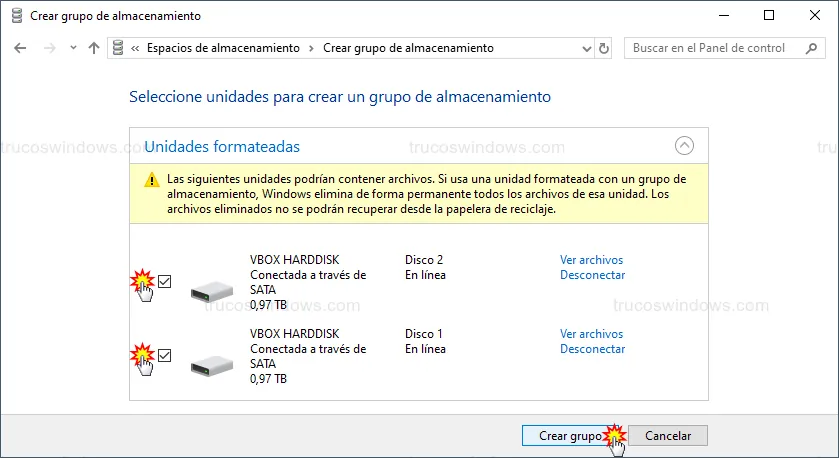Click the up-one-level arrow icon
Viewport: 839px width, 458px height.
point(93,48)
